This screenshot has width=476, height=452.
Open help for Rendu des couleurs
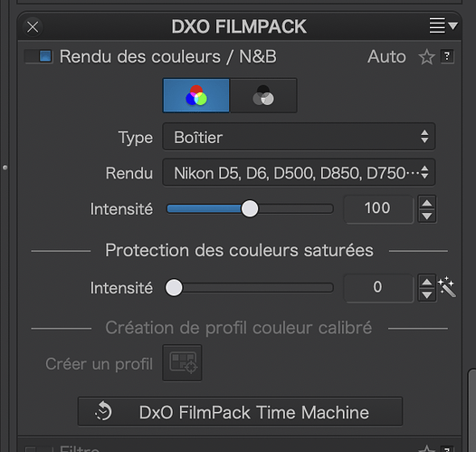click(447, 56)
